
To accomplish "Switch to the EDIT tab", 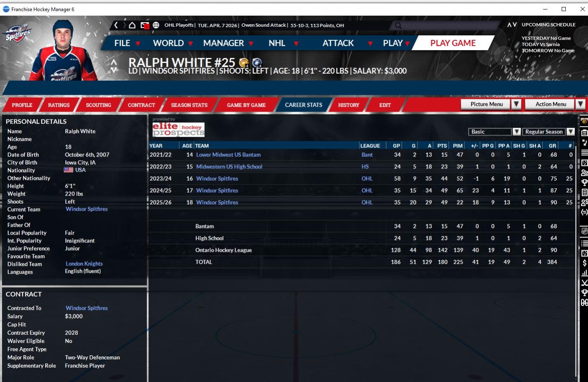I will pos(385,105).
